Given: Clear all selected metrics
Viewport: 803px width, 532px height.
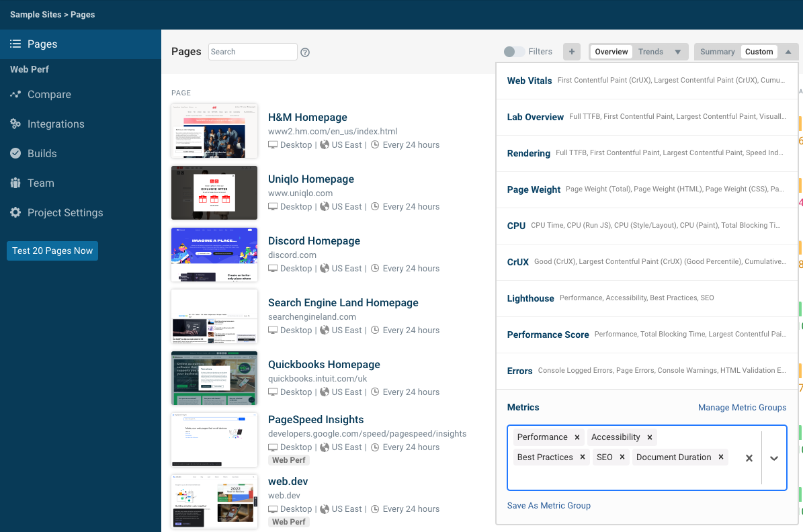Looking at the screenshot, I should click(749, 458).
